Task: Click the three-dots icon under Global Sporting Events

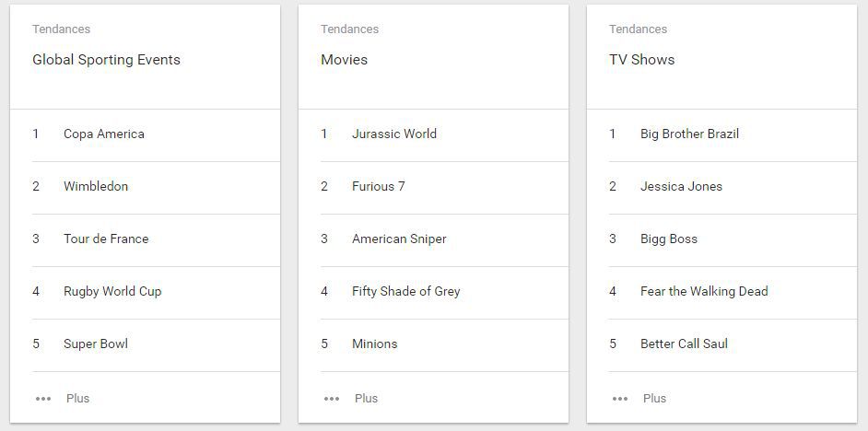Action: (x=43, y=399)
